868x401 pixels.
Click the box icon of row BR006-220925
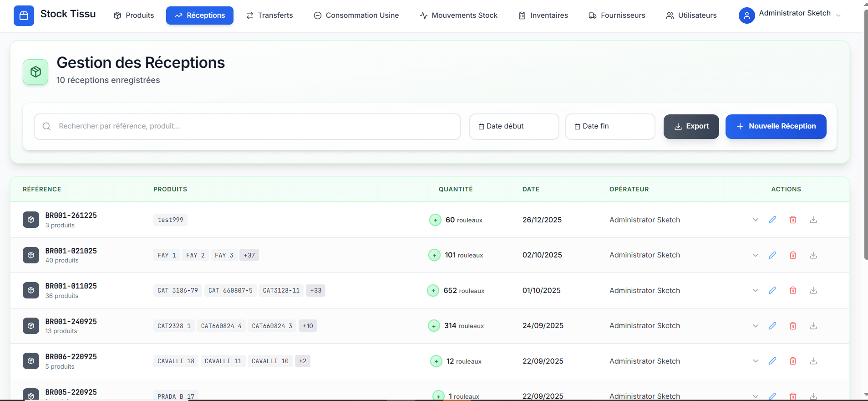tap(31, 361)
